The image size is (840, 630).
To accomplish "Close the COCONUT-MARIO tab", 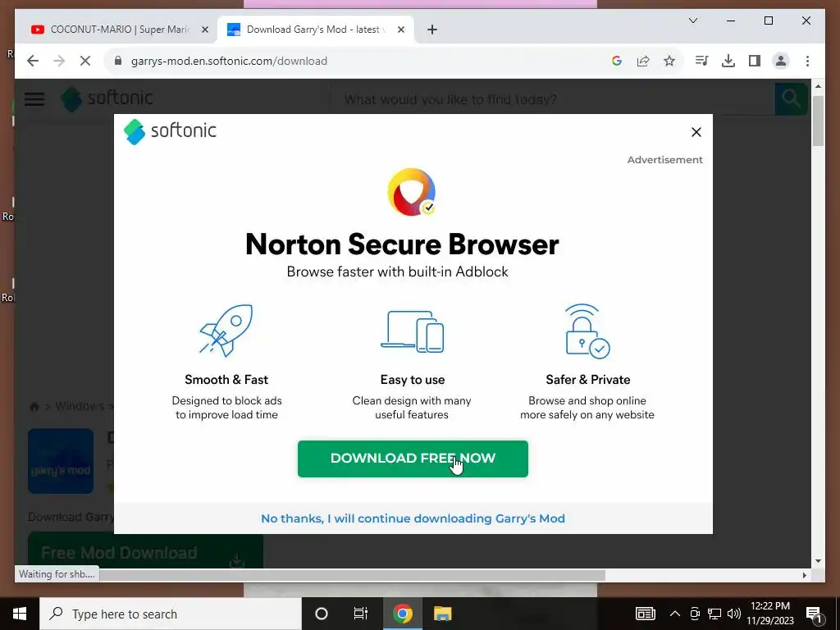I will tap(204, 30).
